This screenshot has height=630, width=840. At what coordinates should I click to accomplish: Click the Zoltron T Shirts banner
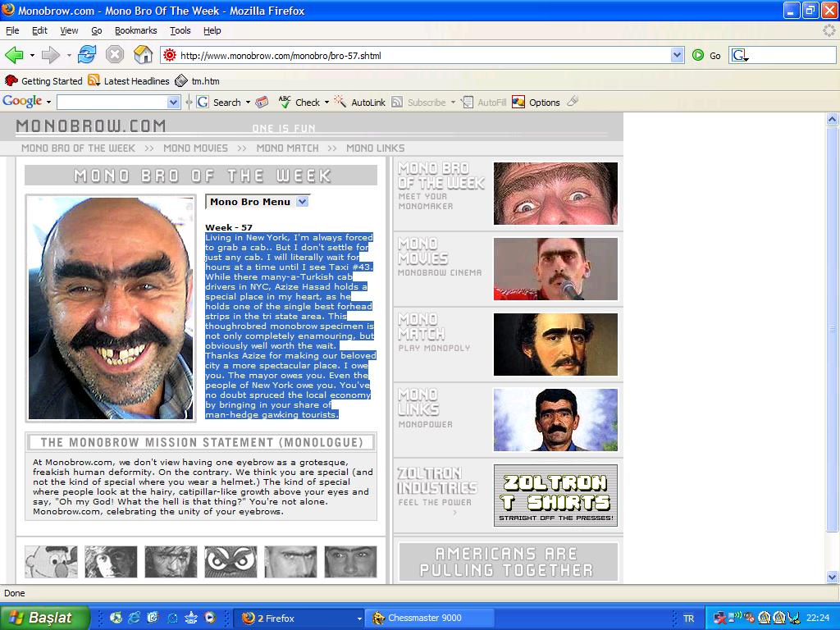(555, 495)
